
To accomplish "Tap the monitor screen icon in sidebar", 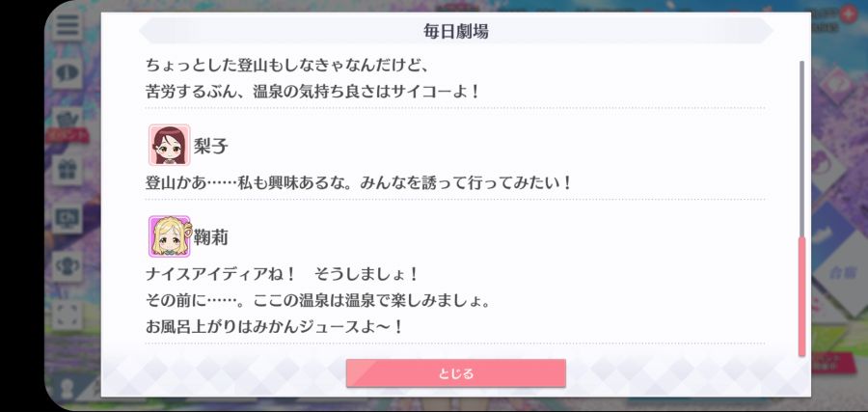I will tap(68, 219).
